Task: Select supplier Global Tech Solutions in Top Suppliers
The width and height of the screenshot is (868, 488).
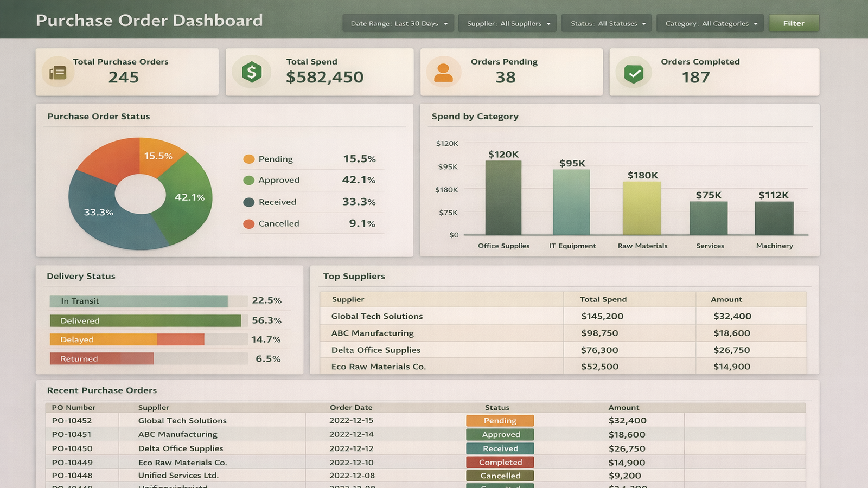Action: [376, 316]
